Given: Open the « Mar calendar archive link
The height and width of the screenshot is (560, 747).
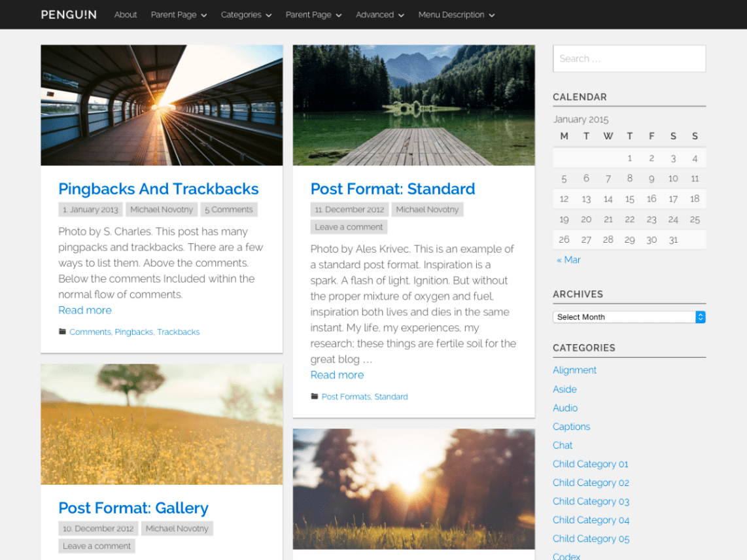Looking at the screenshot, I should [x=568, y=260].
